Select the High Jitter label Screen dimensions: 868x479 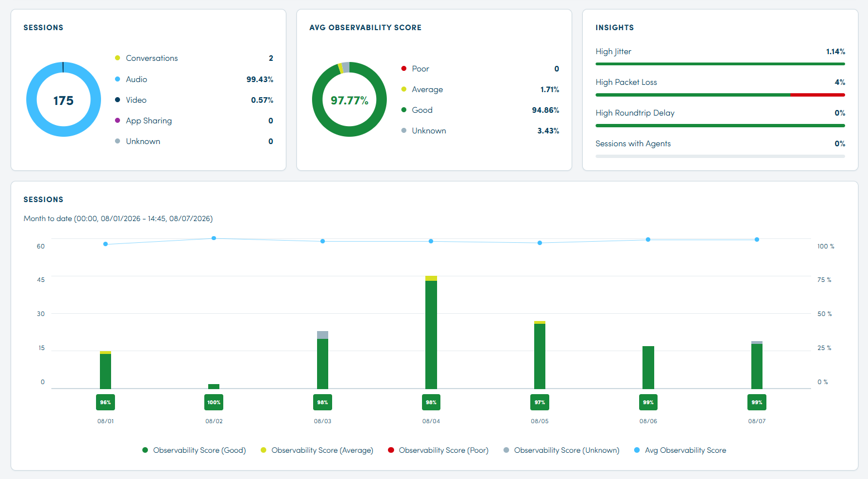[613, 51]
